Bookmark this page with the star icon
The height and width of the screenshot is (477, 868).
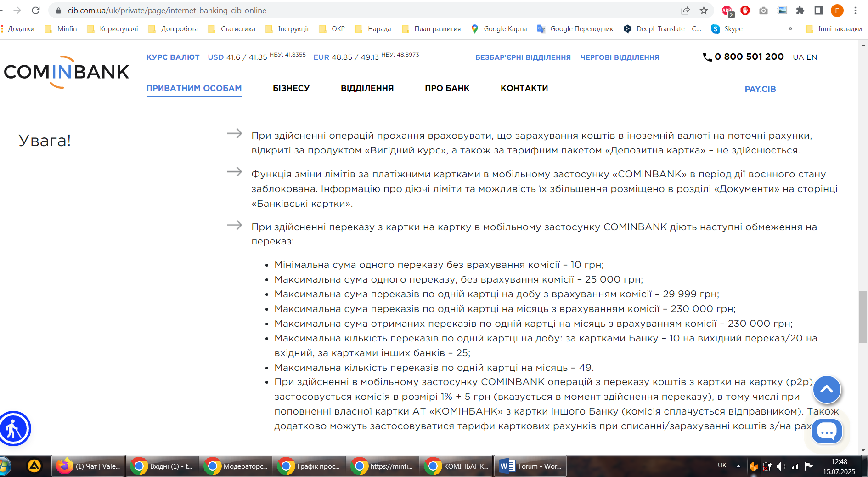pos(704,10)
